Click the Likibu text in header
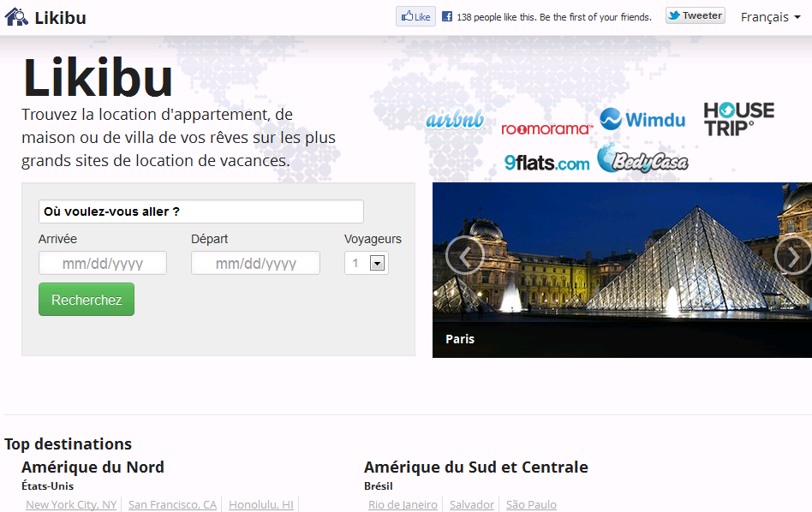 click(x=61, y=18)
